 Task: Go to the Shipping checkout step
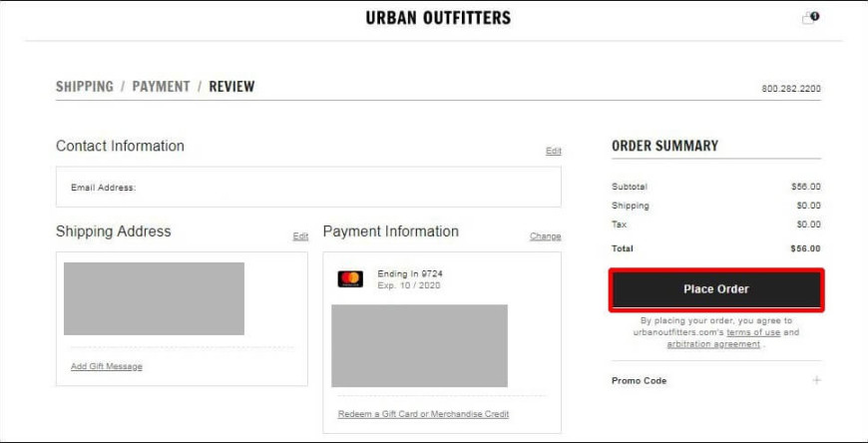84,87
